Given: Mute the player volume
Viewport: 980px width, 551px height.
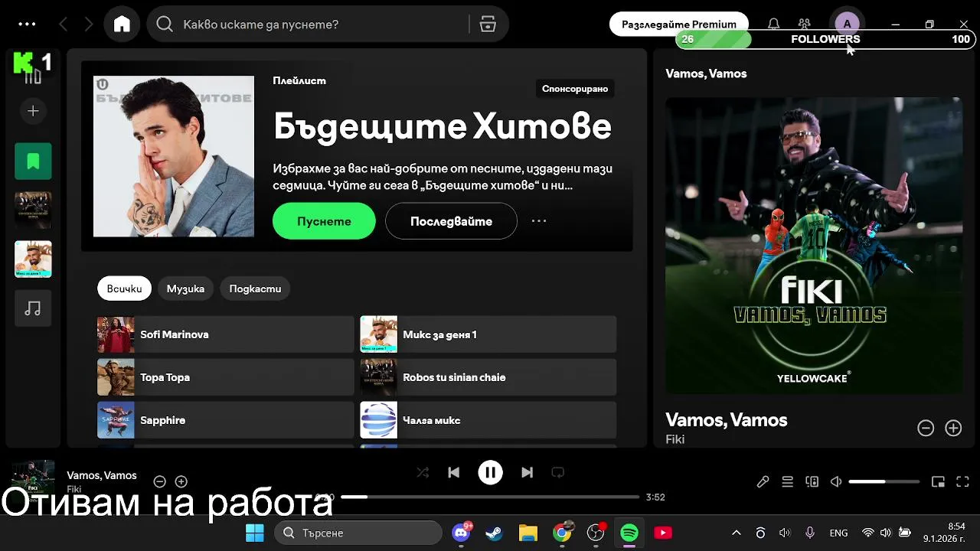Looking at the screenshot, I should (x=836, y=481).
